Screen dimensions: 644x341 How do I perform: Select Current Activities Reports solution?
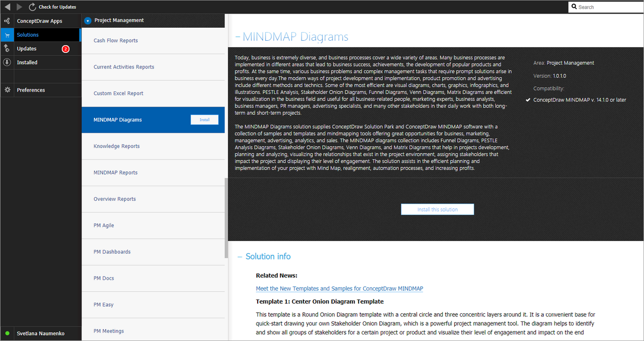pyautogui.click(x=153, y=67)
